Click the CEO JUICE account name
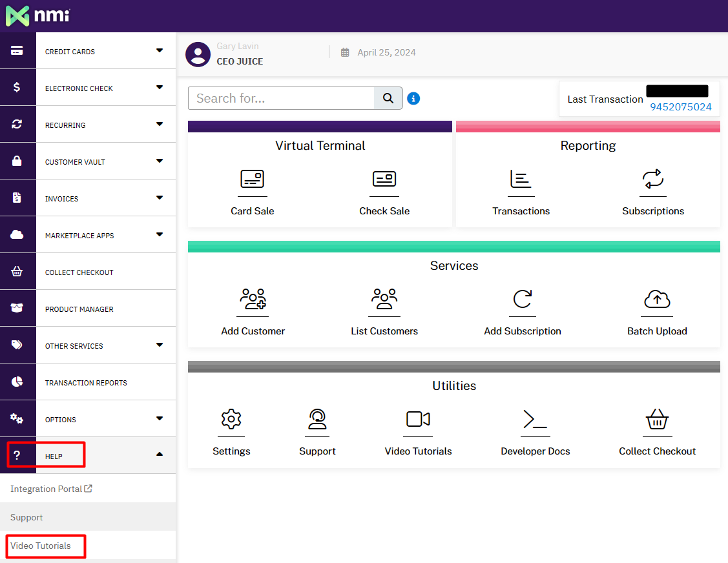 pos(240,61)
